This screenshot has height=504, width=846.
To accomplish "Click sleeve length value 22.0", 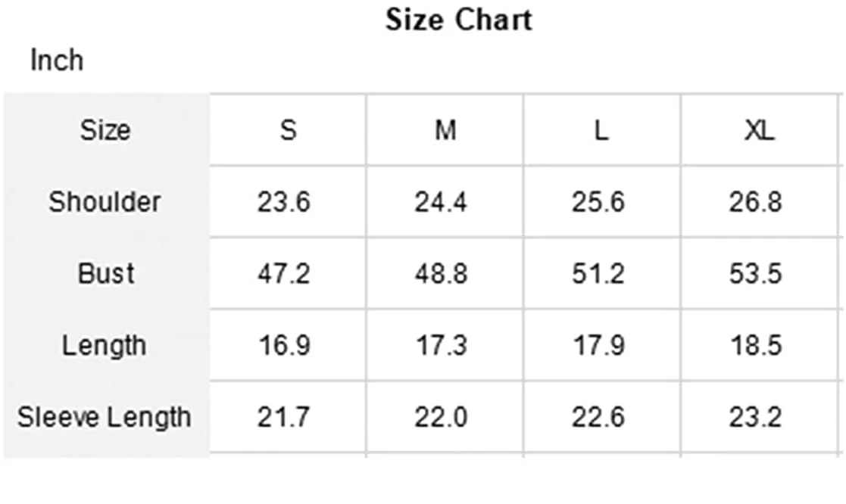I will pos(441,417).
